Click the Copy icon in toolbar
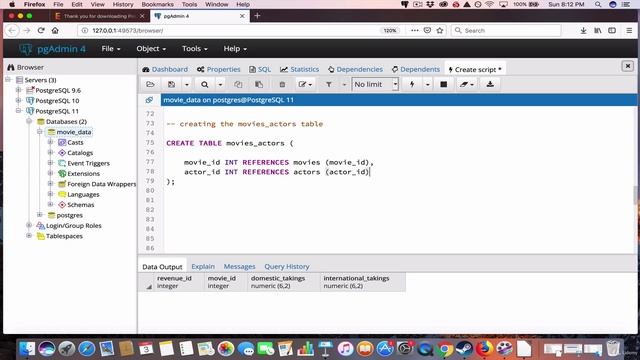 238,84
